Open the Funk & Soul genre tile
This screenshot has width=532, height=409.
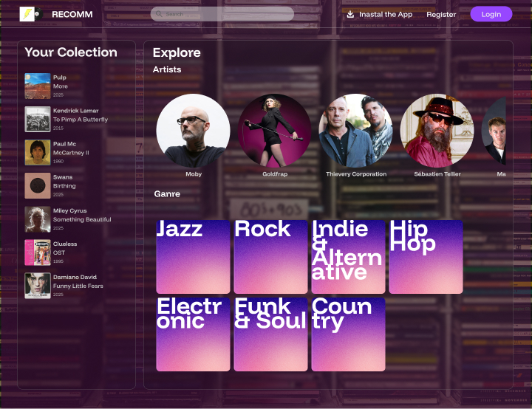click(270, 334)
